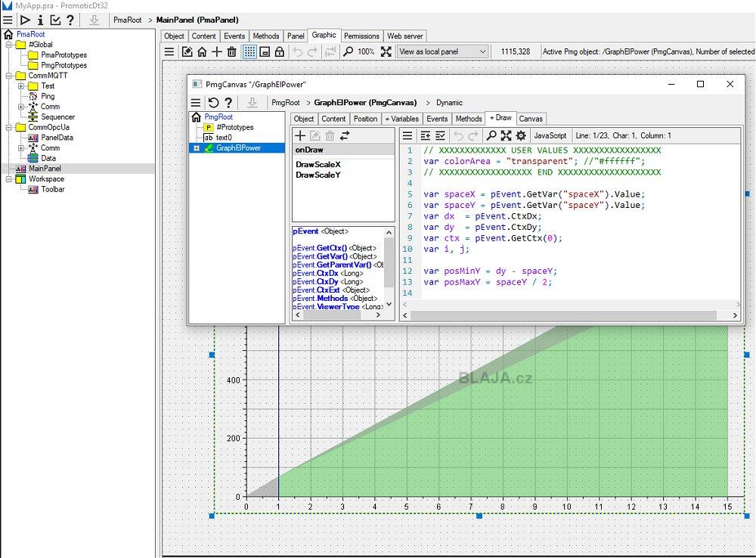Select the Toolbar item under Workspace
This screenshot has width=756, height=558.
(53, 189)
